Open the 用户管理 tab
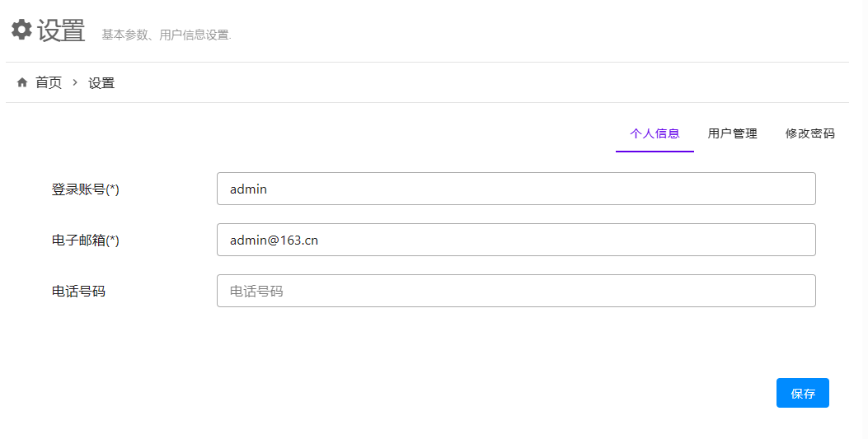Image resolution: width=868 pixels, height=439 pixels. [x=732, y=133]
